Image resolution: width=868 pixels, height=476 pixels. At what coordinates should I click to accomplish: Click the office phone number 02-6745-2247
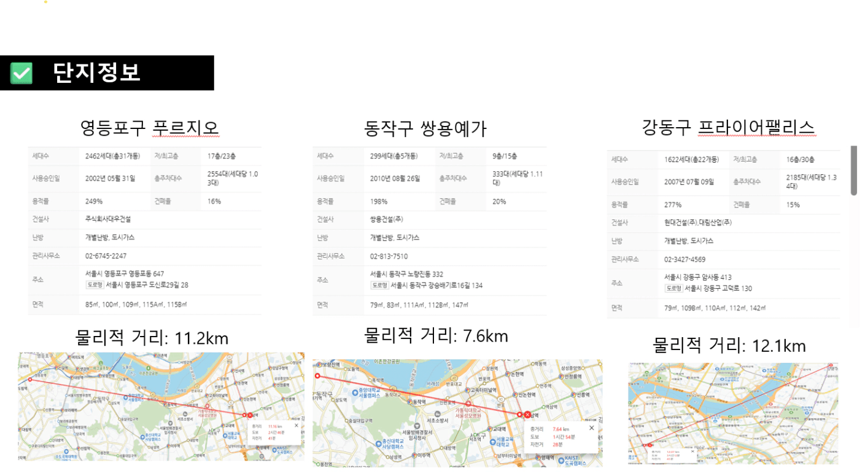[x=106, y=256]
